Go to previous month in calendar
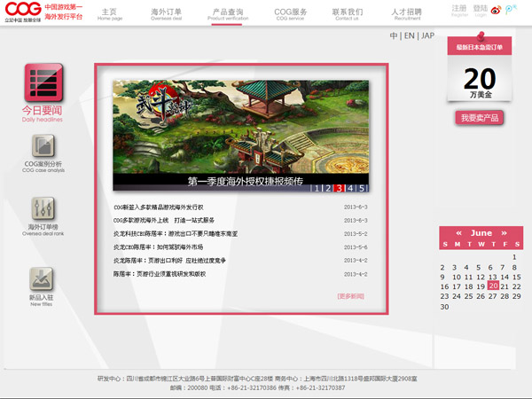 (x=458, y=233)
